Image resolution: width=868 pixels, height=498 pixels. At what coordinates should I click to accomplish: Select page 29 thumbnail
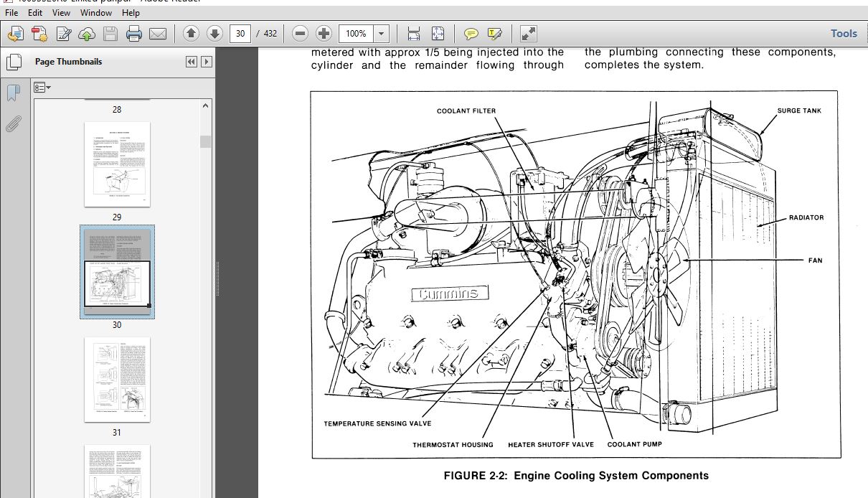117,164
